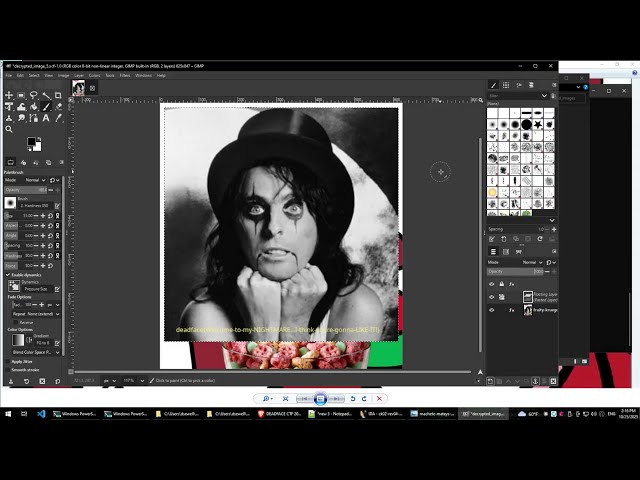Toggle the Reverse checkbox
Image resolution: width=640 pixels, height=480 pixels.
pos(16,322)
